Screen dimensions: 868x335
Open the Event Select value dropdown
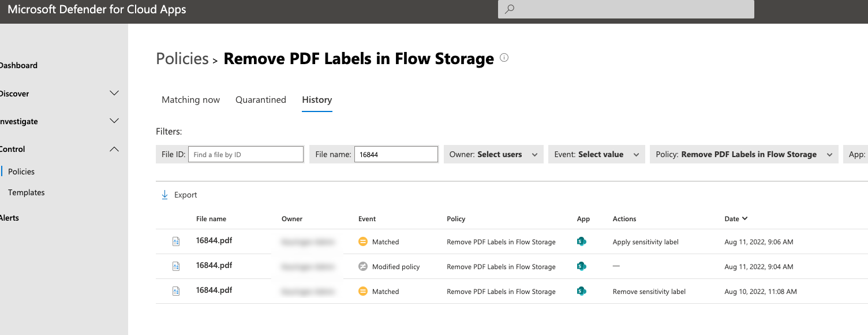point(597,154)
